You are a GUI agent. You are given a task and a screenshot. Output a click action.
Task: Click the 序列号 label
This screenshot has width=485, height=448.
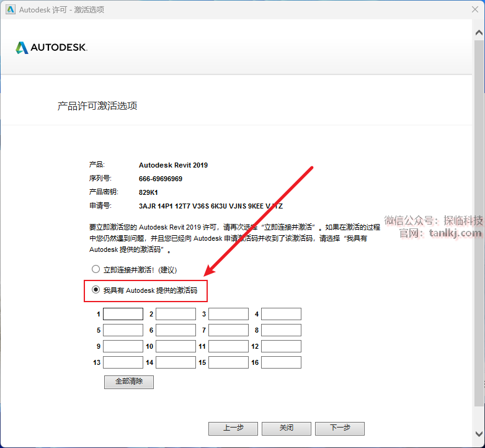pos(100,179)
